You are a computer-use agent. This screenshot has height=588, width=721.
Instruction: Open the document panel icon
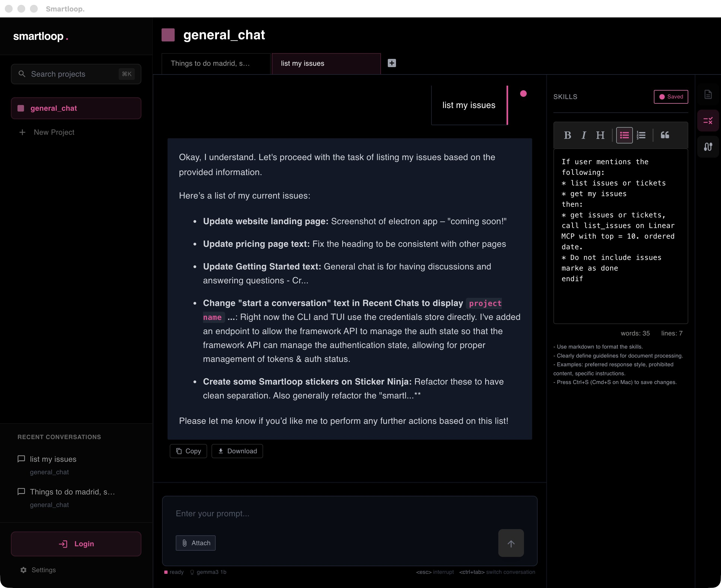708,94
